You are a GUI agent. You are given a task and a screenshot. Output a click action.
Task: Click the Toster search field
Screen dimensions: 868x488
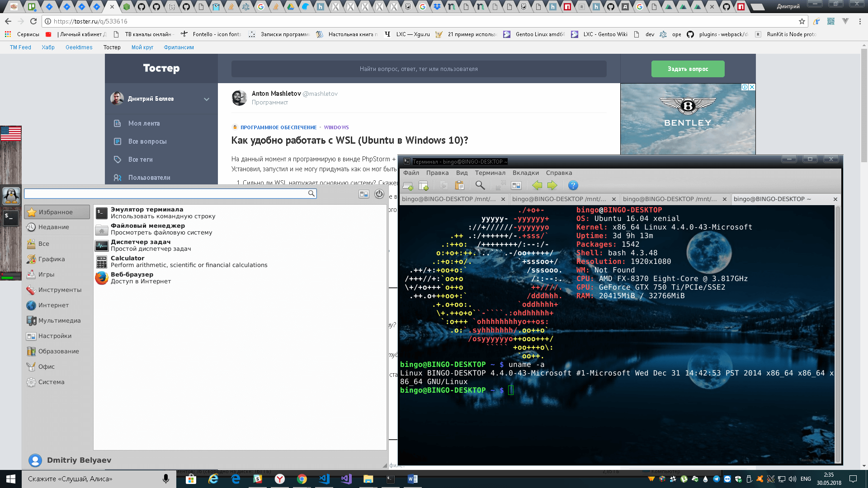[419, 69]
